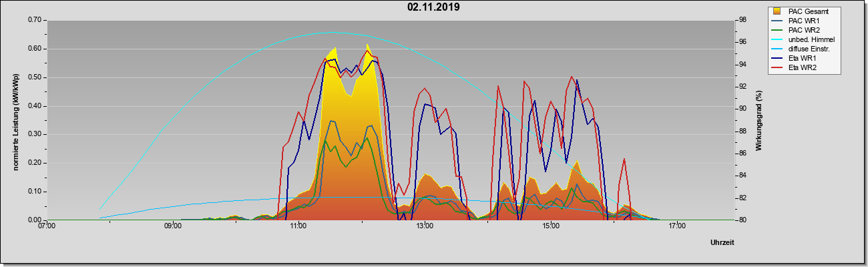Click the Wirkungsgrad (%) axis title
868x267 pixels.
[x=758, y=121]
